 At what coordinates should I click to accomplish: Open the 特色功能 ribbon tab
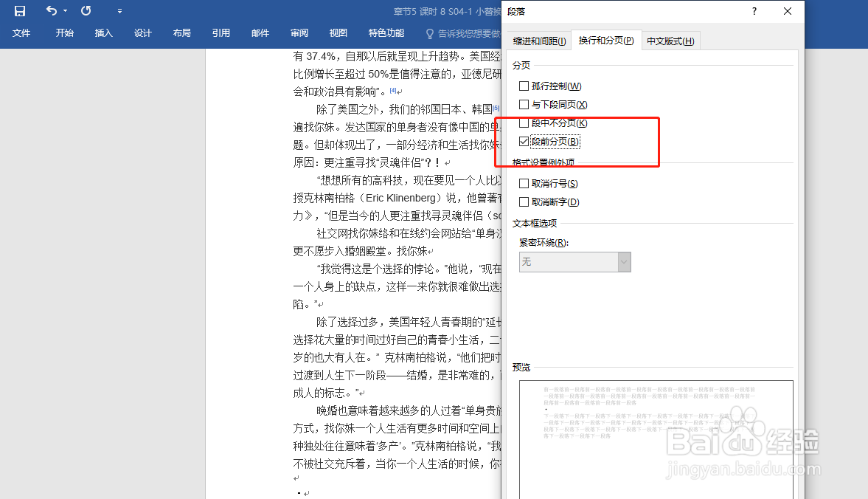386,33
